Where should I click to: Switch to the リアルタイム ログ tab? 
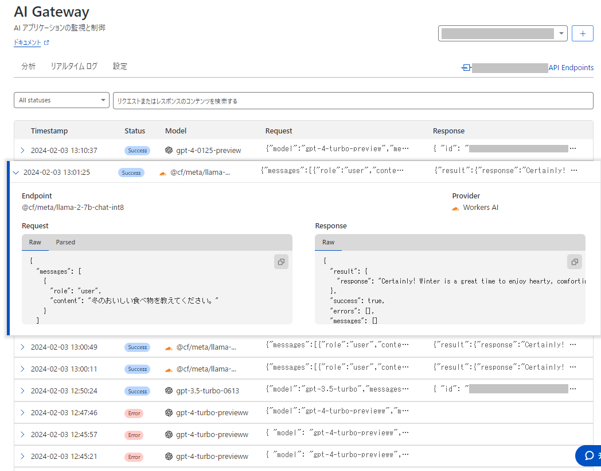(74, 66)
